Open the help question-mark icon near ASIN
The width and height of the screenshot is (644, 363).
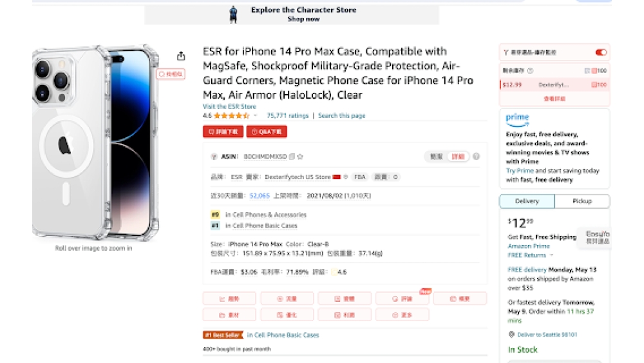(x=476, y=156)
